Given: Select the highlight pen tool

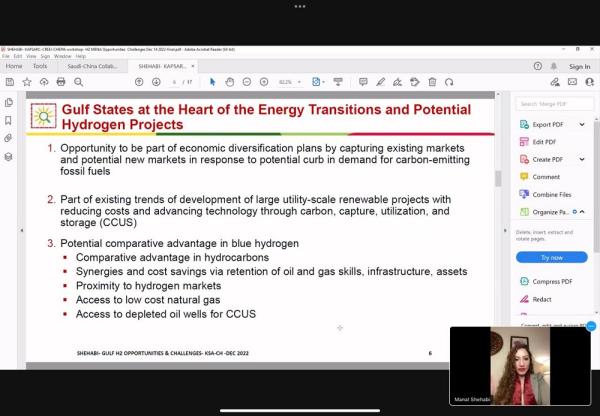Looking at the screenshot, I should click(380, 82).
